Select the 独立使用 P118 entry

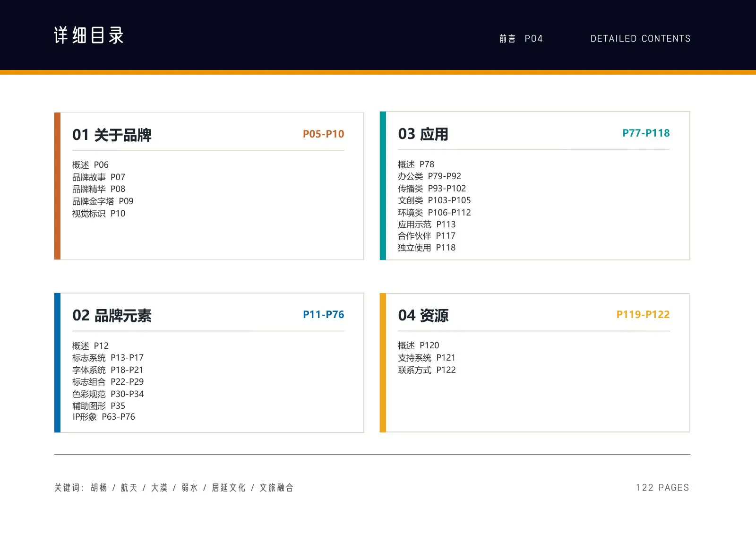[427, 248]
